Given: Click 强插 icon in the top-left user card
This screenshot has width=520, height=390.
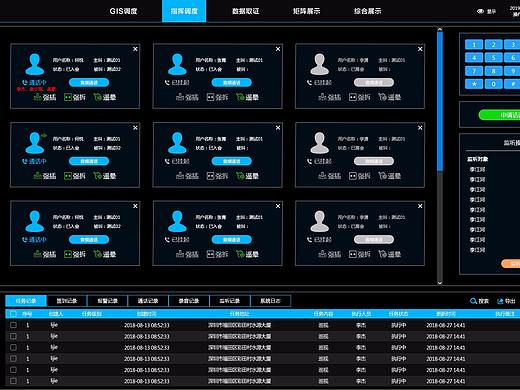Looking at the screenshot, I should click(37, 97).
